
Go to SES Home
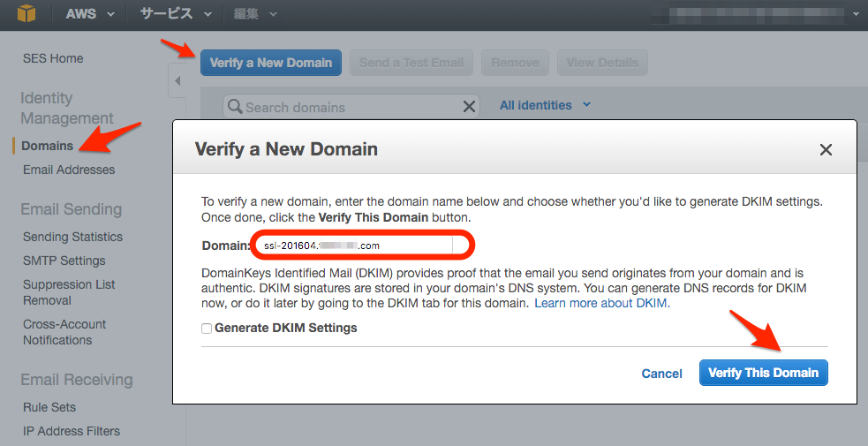click(x=53, y=58)
